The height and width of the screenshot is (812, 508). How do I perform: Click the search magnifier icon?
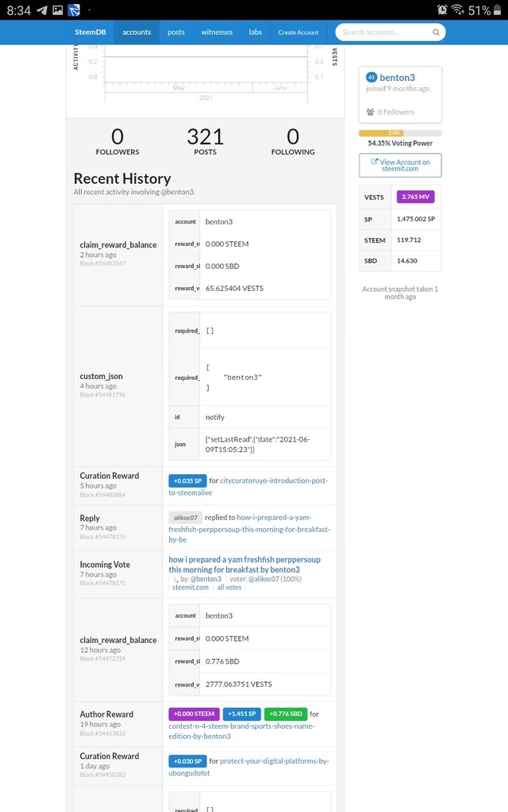tap(436, 33)
